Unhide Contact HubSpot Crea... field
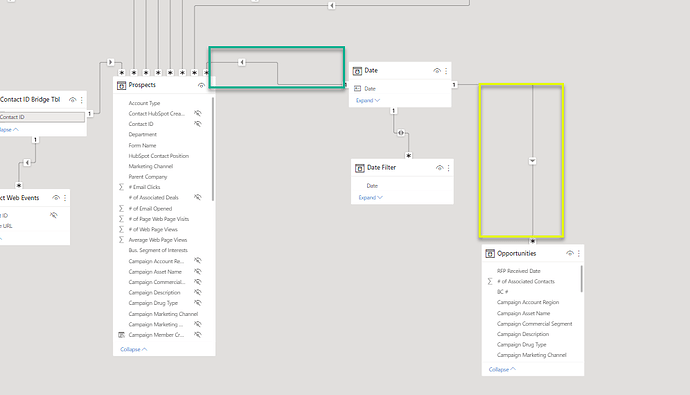 click(x=198, y=113)
